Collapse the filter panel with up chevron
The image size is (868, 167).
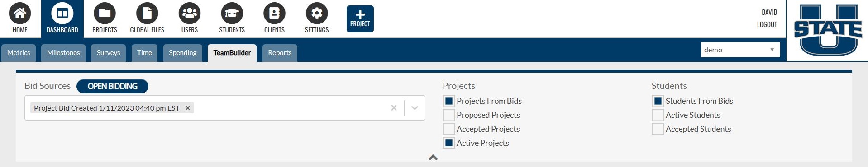point(433,157)
